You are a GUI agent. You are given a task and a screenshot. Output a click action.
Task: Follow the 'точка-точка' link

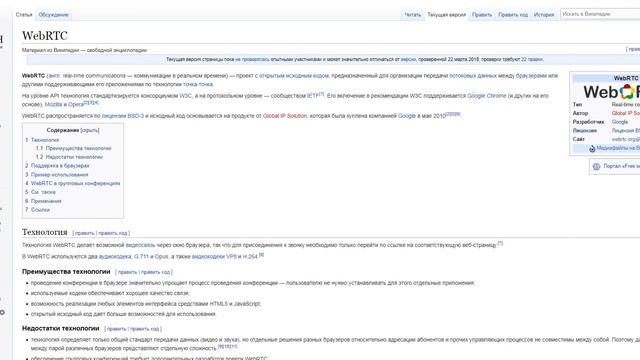[198, 84]
